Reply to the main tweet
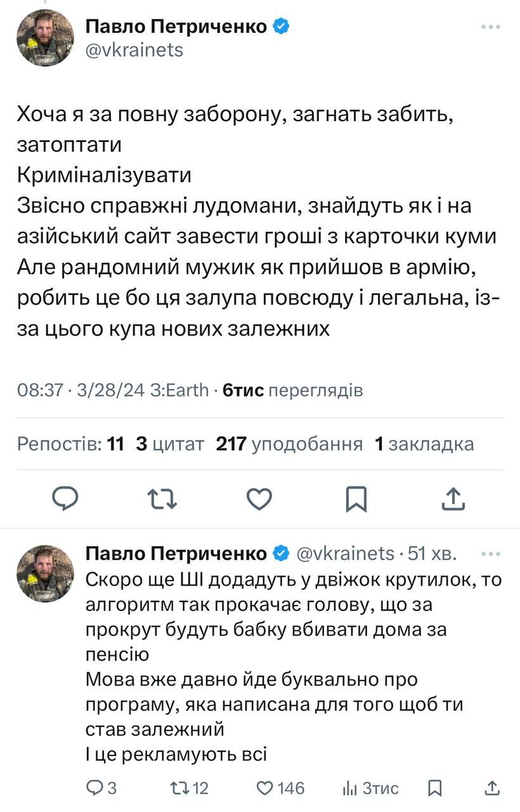The width and height of the screenshot is (520, 812). tap(65, 499)
